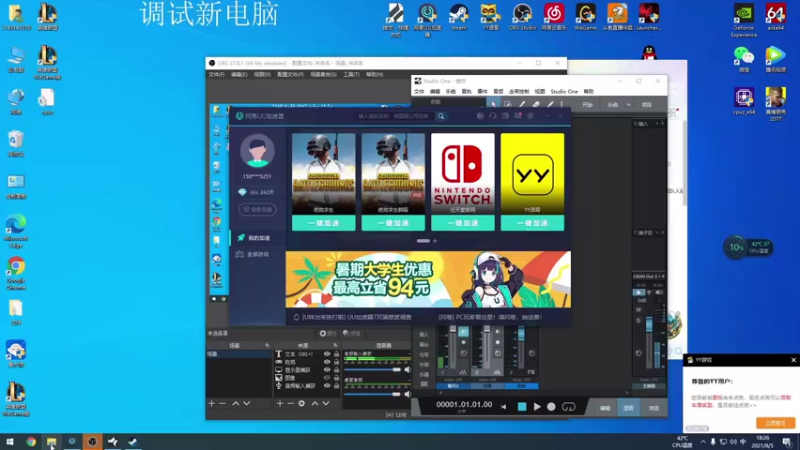Click the user avatar in UU accelerator

click(257, 151)
